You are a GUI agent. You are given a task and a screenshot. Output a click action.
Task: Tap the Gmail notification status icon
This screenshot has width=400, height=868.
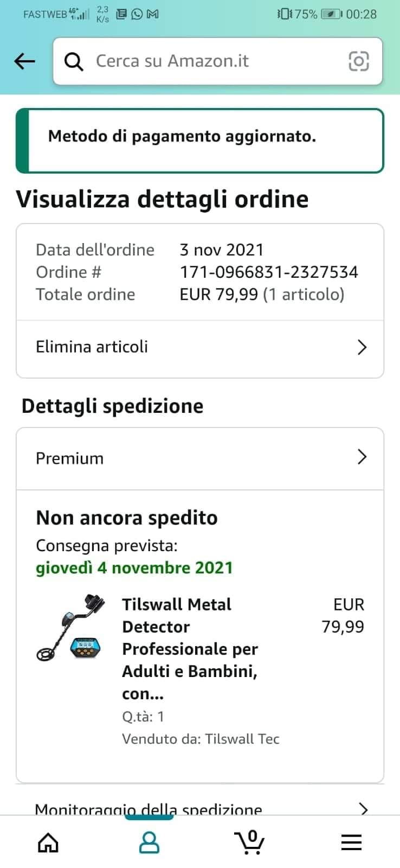pyautogui.click(x=153, y=14)
